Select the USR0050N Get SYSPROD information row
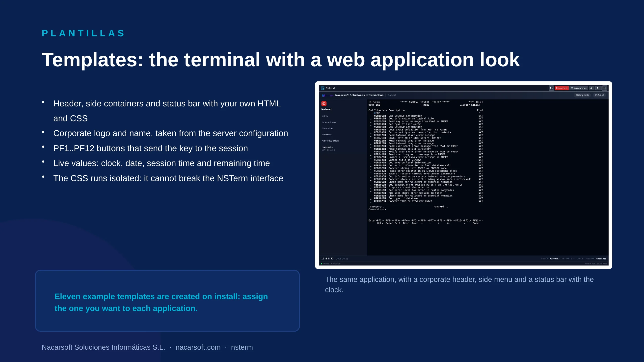The width and height of the screenshot is (644, 362). point(427,127)
